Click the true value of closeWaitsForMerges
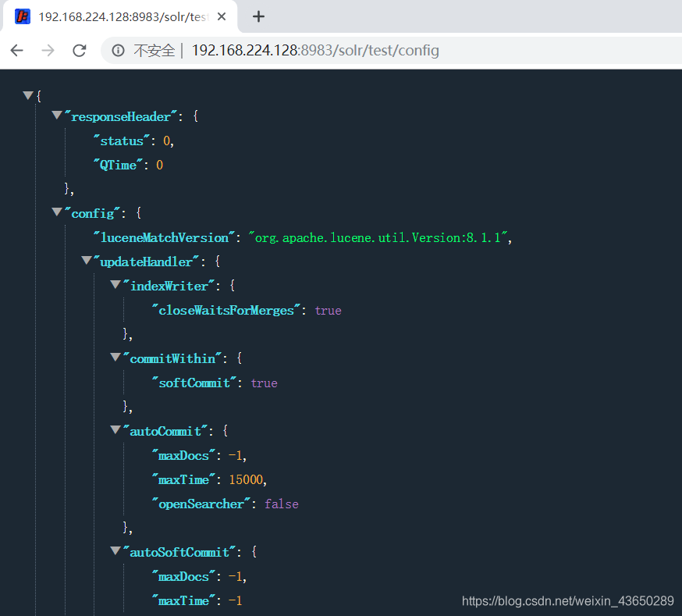Viewport: 682px width, 616px height. coord(329,311)
